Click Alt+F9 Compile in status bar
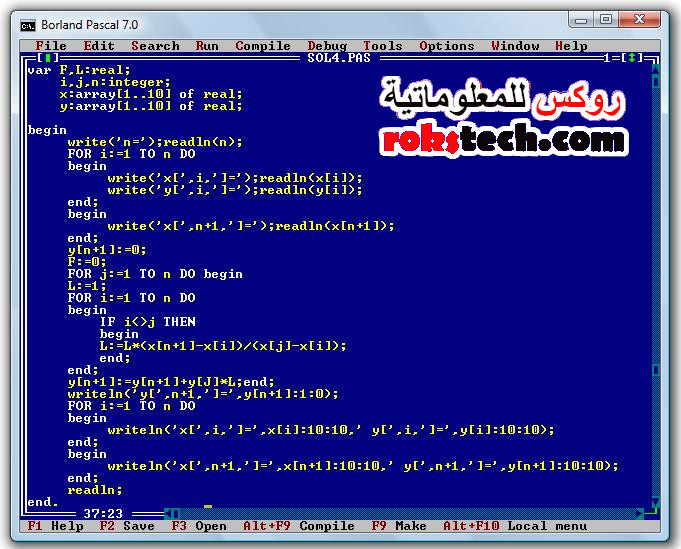681x549 pixels. (299, 526)
